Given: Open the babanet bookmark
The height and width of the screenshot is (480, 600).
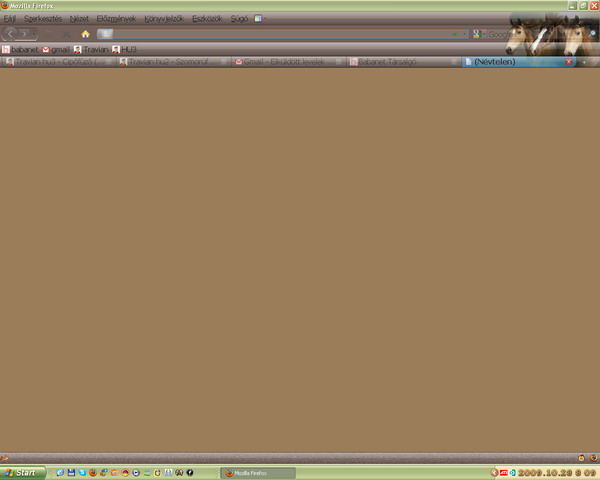Looking at the screenshot, I should [x=22, y=49].
